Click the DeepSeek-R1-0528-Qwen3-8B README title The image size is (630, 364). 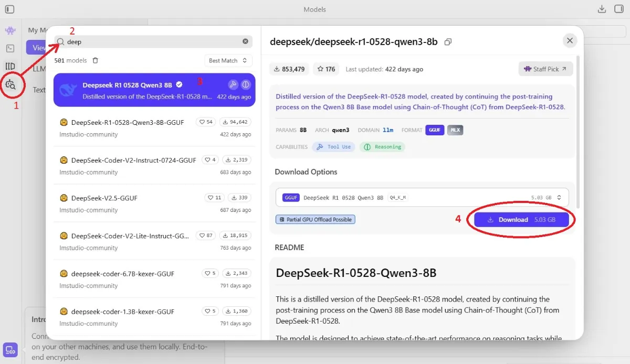point(356,273)
